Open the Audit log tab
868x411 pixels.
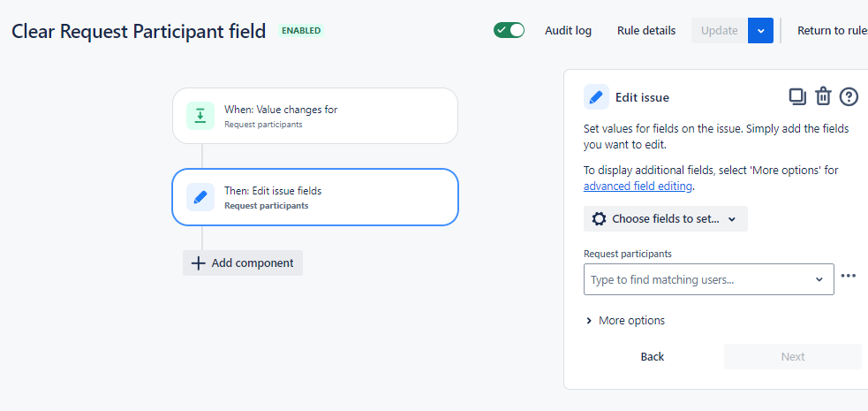[568, 30]
